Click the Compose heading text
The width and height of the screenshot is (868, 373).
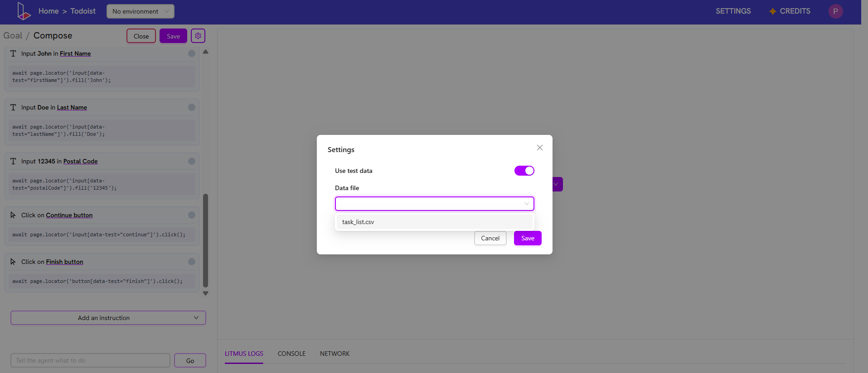pyautogui.click(x=53, y=36)
